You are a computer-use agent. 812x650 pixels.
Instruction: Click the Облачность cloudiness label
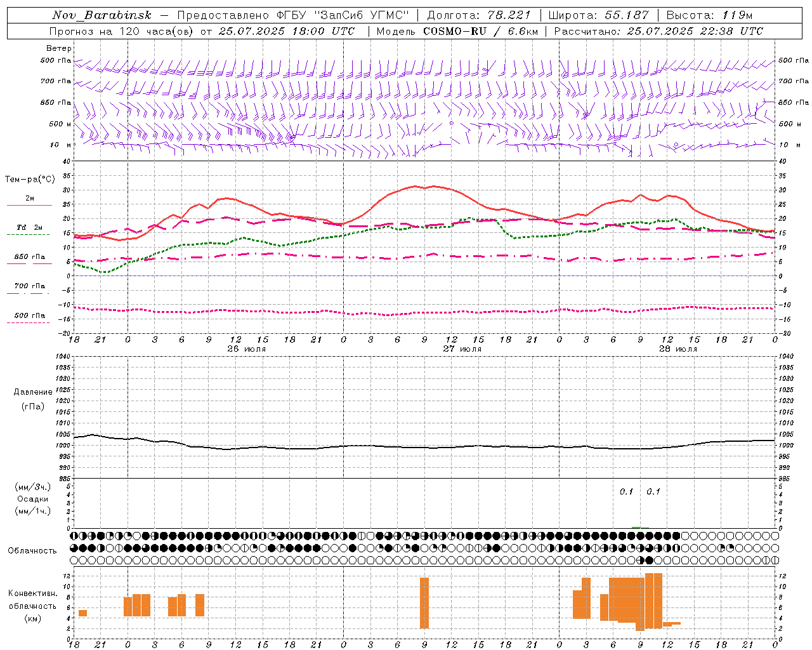(32, 550)
